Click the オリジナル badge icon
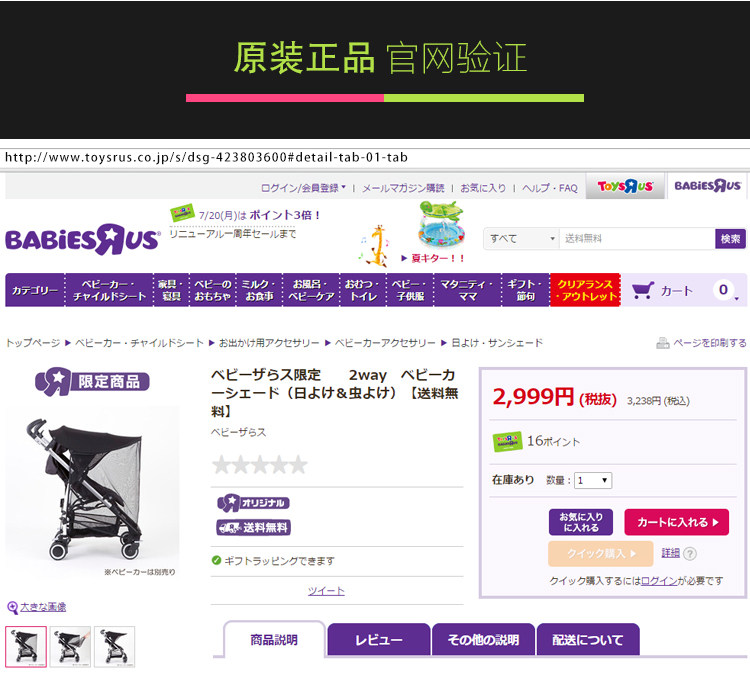Viewport: 750px width, 679px height. [x=253, y=503]
